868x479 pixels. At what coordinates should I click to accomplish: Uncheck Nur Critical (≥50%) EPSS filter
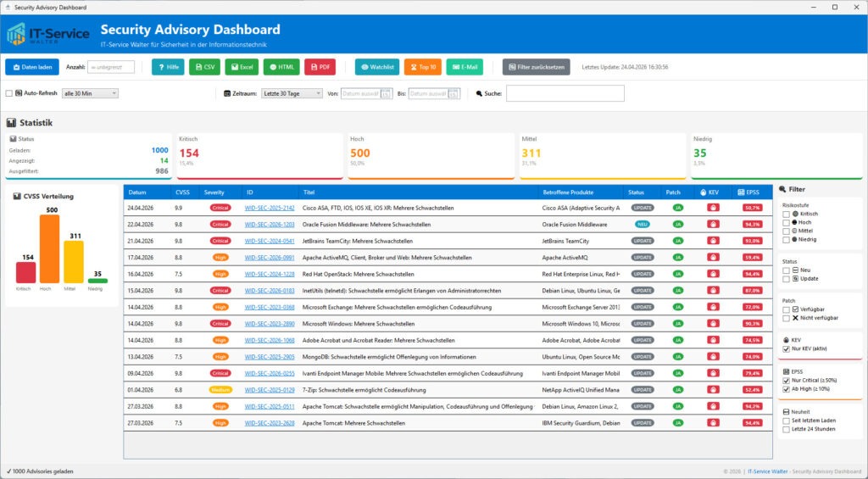(786, 381)
